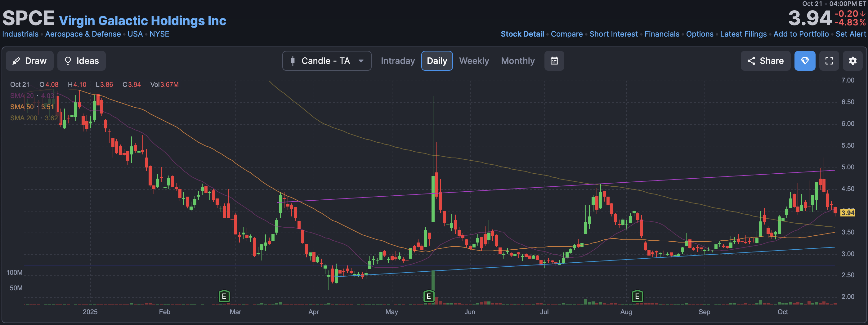Click the May earnings E marker

pos(429,296)
